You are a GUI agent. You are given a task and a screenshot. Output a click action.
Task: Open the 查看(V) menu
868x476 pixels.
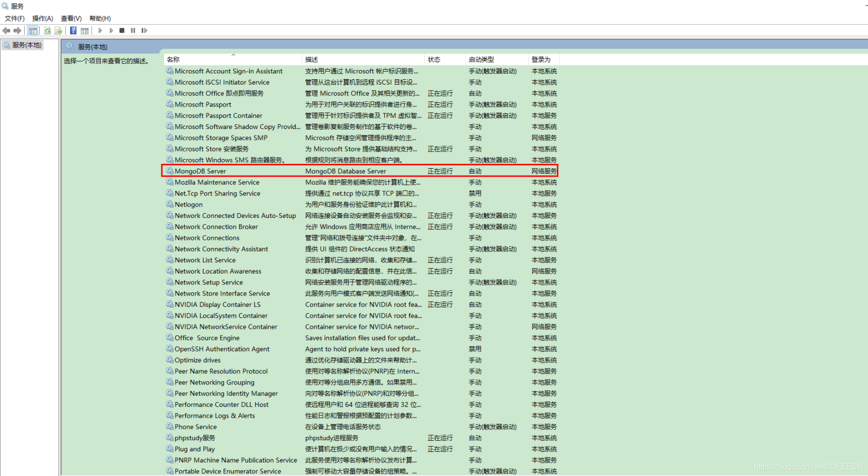[x=71, y=18]
